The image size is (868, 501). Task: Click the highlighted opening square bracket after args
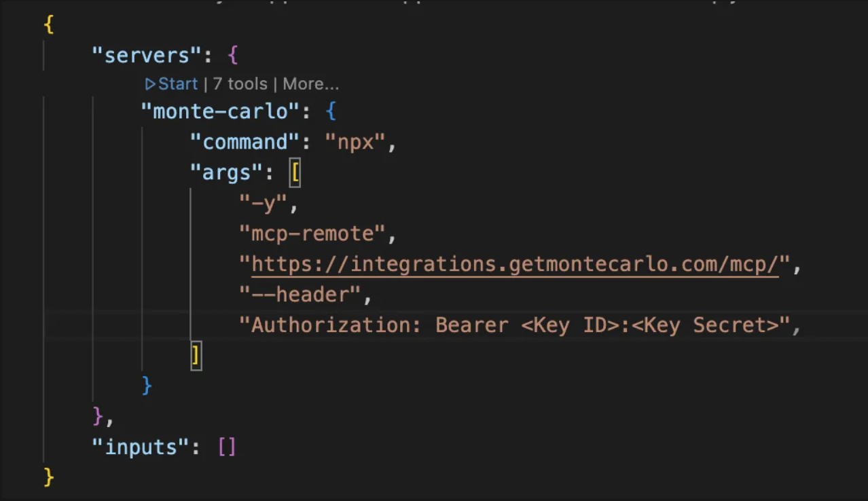(x=294, y=172)
